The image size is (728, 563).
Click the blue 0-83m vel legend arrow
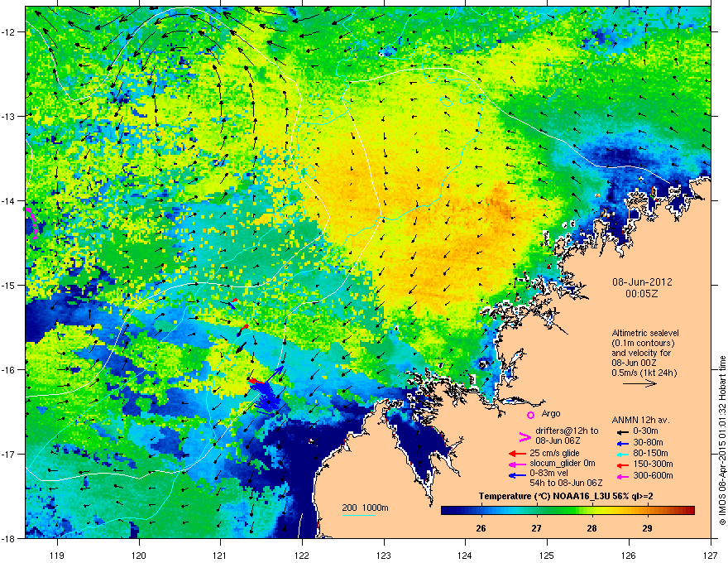(517, 474)
